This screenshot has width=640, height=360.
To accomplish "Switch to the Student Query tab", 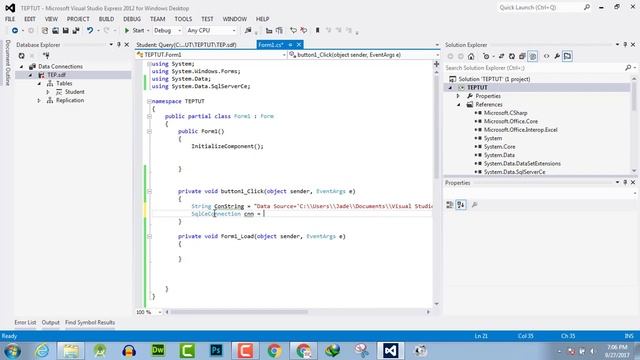I will (186, 44).
